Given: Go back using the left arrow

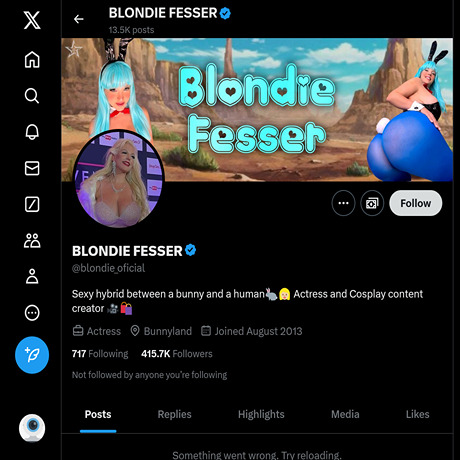Looking at the screenshot, I should [x=79, y=19].
